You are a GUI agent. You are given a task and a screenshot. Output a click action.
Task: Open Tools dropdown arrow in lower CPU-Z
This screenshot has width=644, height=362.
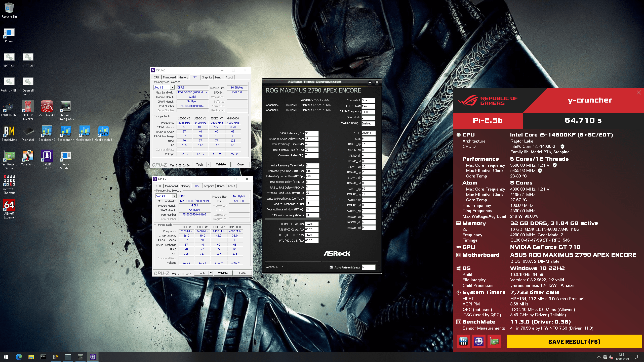point(211,273)
